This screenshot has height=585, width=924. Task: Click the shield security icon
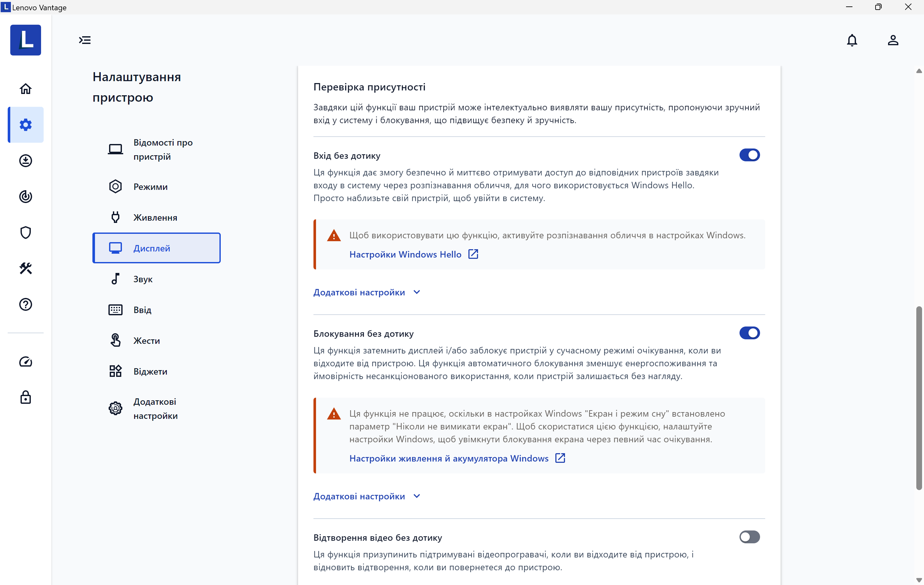tap(25, 233)
